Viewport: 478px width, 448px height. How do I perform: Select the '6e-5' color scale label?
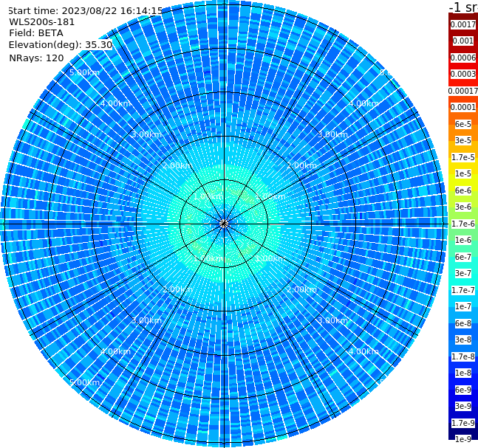(463, 124)
